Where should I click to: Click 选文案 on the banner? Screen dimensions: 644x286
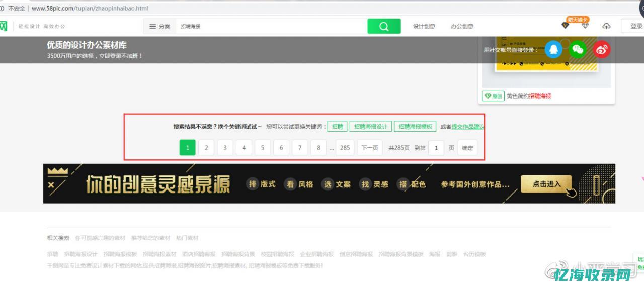pos(337,184)
